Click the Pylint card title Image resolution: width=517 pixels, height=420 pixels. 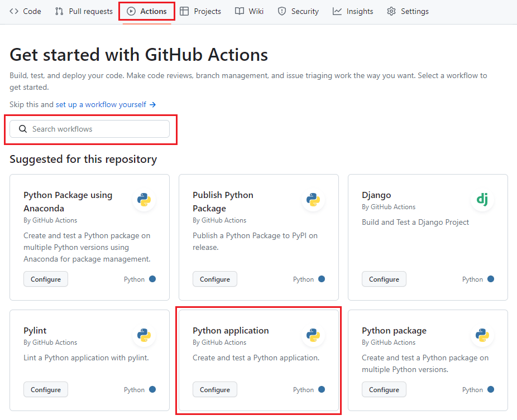[x=35, y=330]
